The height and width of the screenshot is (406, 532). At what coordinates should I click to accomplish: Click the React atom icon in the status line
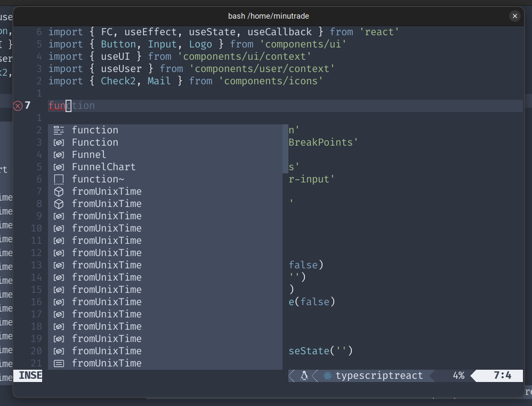point(327,376)
